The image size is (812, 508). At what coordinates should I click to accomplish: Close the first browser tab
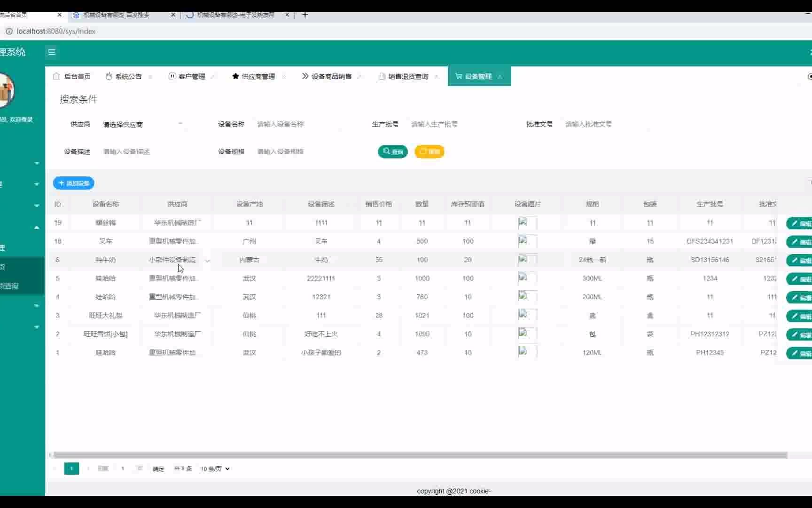coord(59,15)
